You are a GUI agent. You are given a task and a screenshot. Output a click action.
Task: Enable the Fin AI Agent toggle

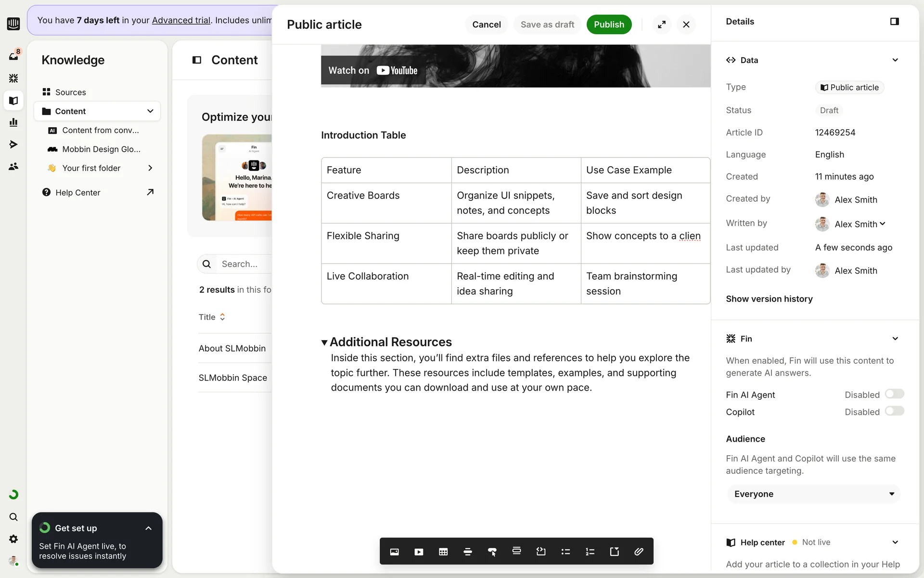coord(894,394)
